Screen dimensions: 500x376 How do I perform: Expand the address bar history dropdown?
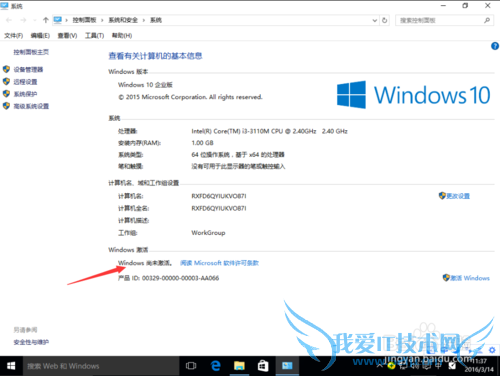pyautogui.click(x=375, y=20)
